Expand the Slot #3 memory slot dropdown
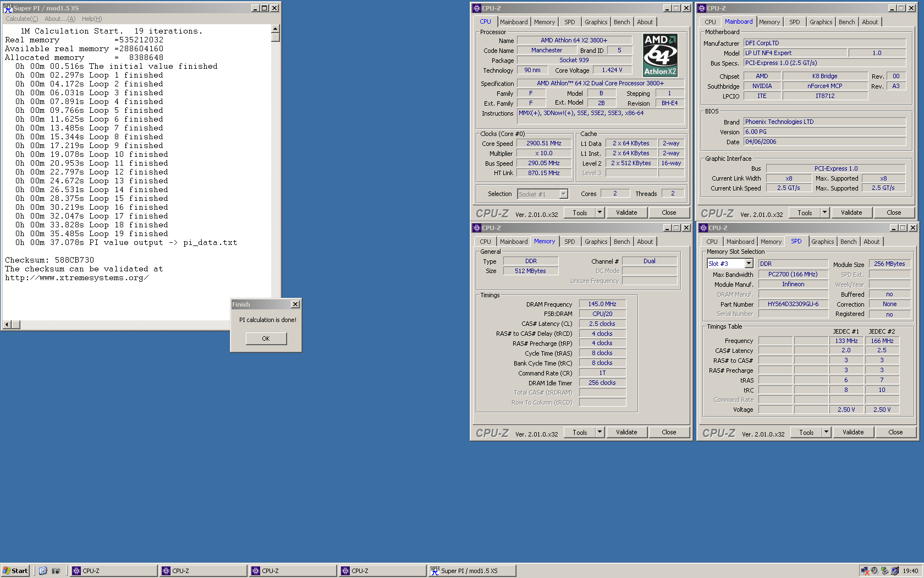The height and width of the screenshot is (578, 924). click(749, 264)
